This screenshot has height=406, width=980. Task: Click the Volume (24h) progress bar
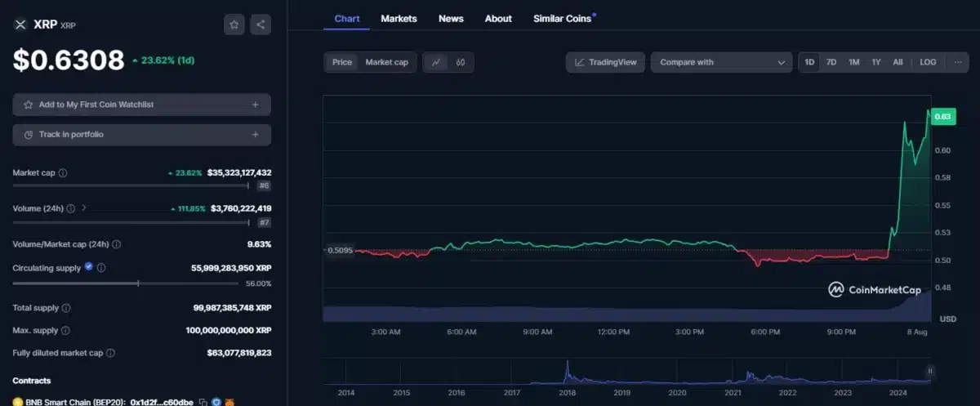pyautogui.click(x=131, y=221)
